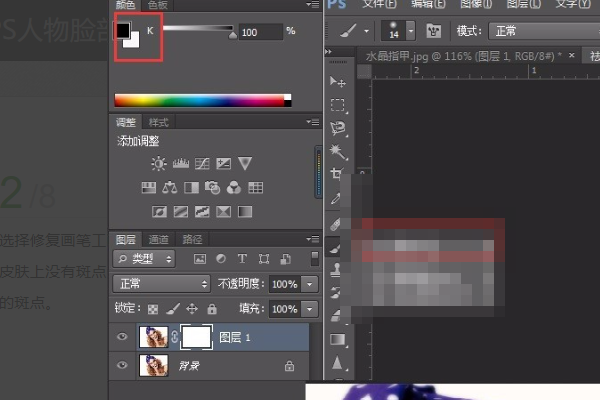Toggle visibility of the 背景 layer

tap(123, 367)
